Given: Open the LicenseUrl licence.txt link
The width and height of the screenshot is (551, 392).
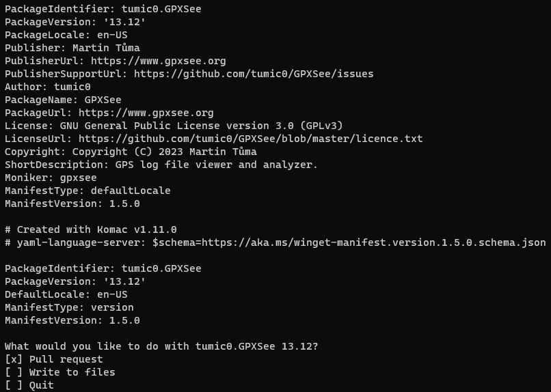Looking at the screenshot, I should pyautogui.click(x=251, y=139).
